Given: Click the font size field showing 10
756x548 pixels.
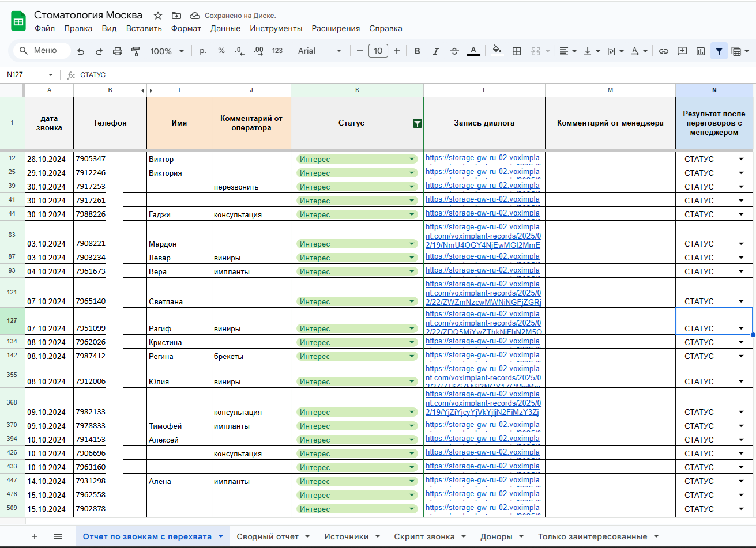Looking at the screenshot, I should (378, 51).
